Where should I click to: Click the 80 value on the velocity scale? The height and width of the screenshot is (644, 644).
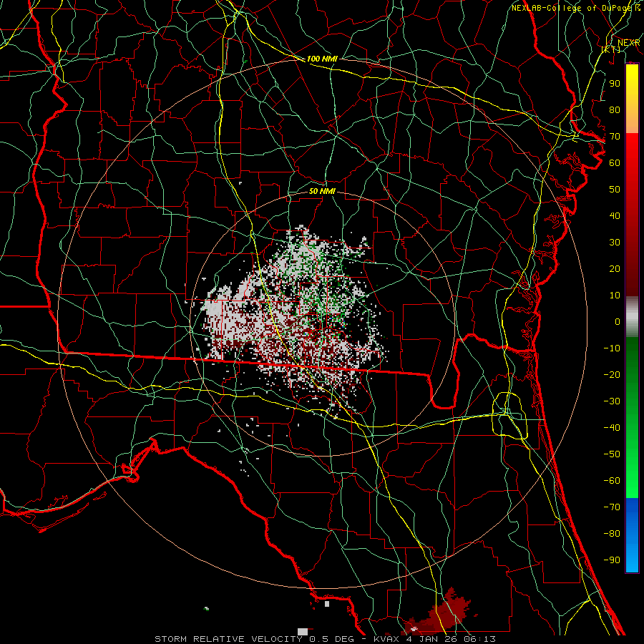pos(615,109)
